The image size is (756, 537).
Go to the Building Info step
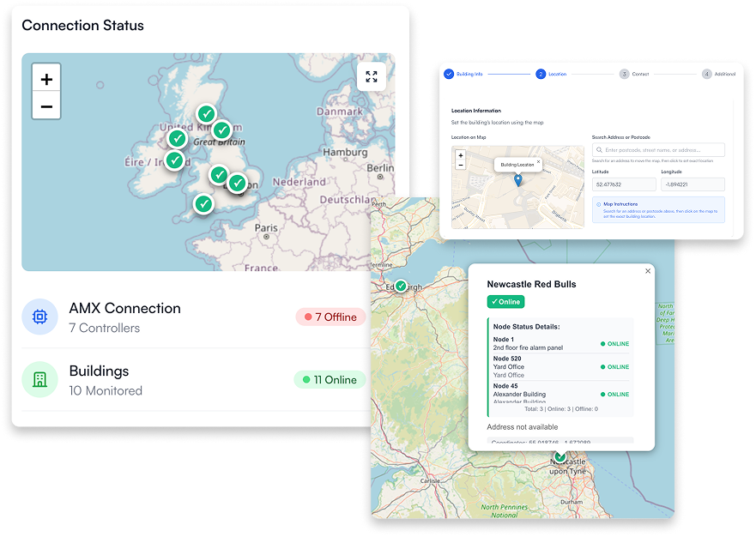point(449,75)
